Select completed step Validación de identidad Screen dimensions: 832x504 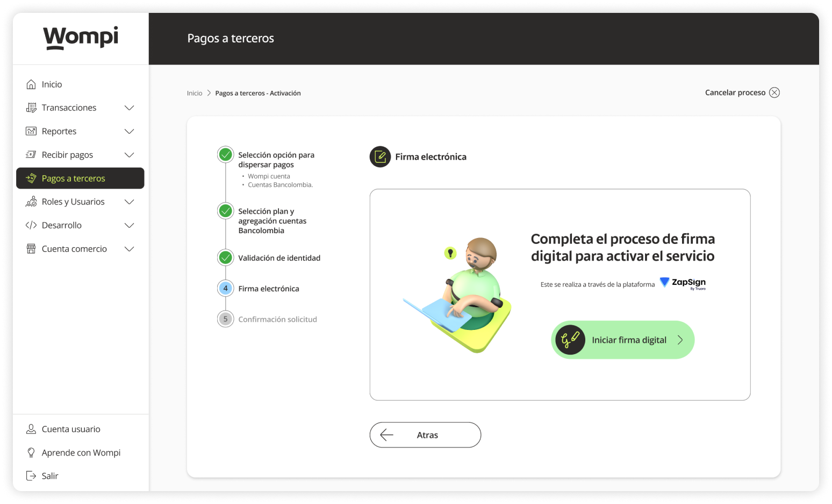click(x=226, y=258)
